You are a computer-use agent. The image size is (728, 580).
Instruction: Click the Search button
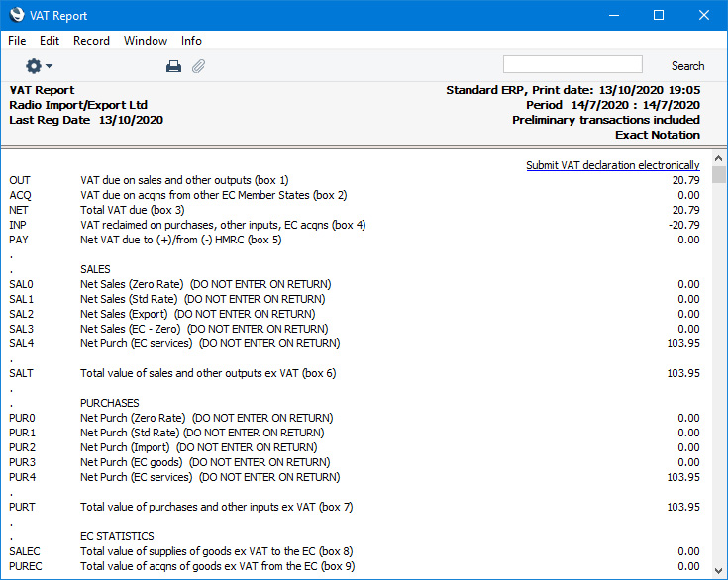[x=687, y=66]
